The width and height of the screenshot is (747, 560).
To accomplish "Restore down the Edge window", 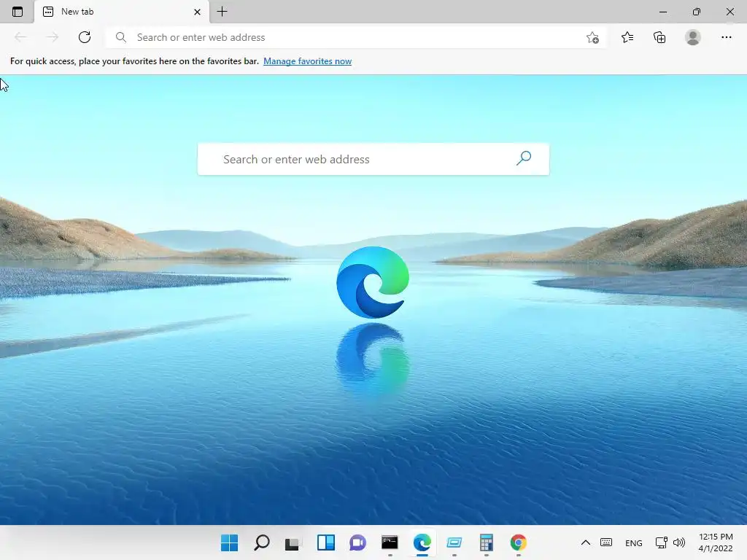I will tap(697, 12).
